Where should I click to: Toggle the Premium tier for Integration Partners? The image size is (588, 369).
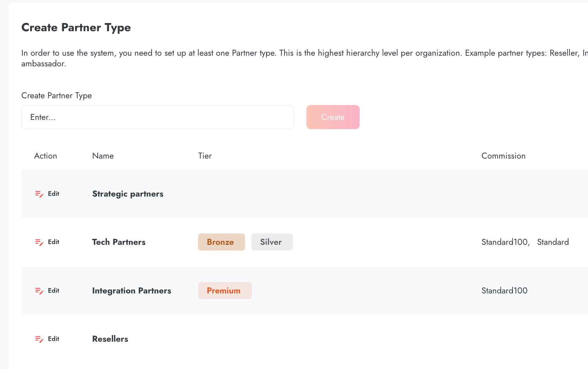tap(224, 291)
